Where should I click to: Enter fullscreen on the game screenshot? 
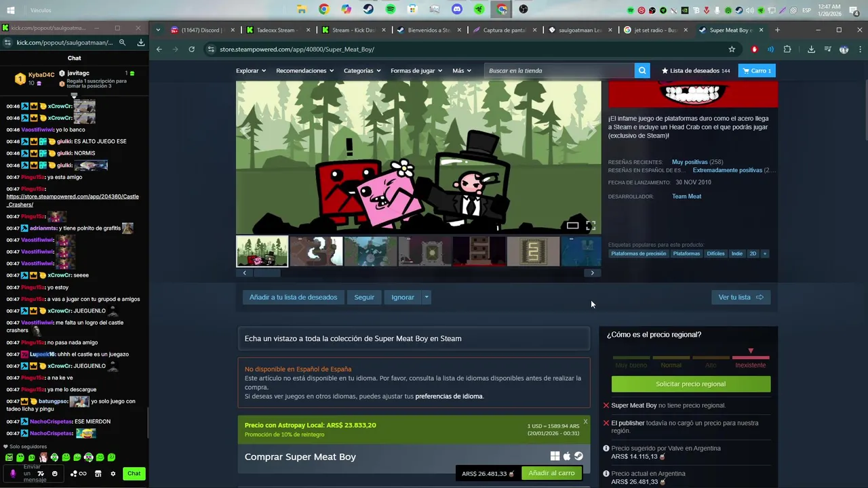(591, 226)
